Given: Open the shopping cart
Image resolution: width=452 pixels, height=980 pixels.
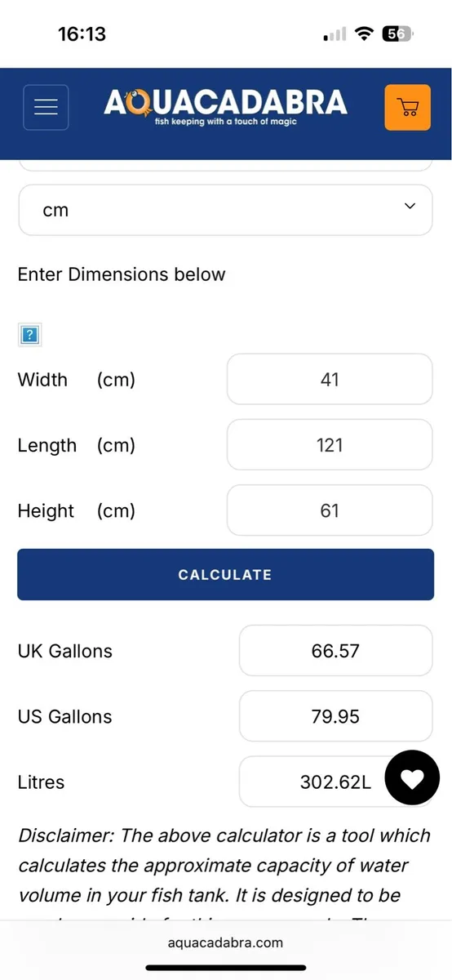Looking at the screenshot, I should 406,107.
